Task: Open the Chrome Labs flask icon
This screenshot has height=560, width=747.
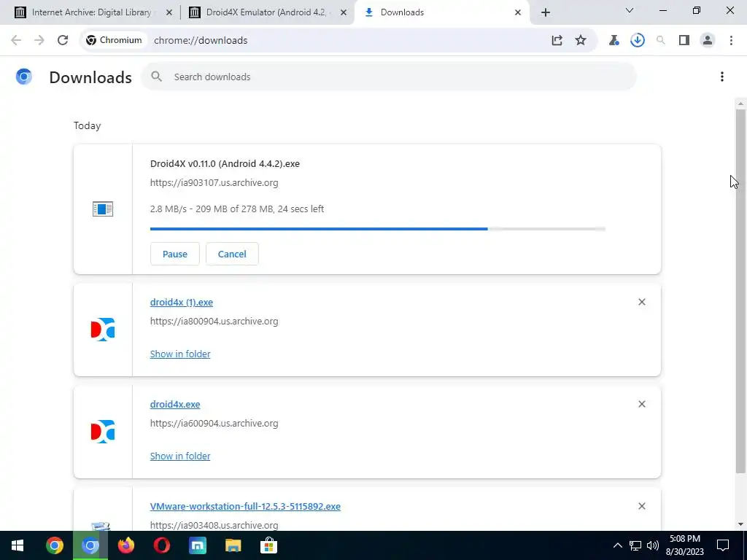Action: [614, 41]
